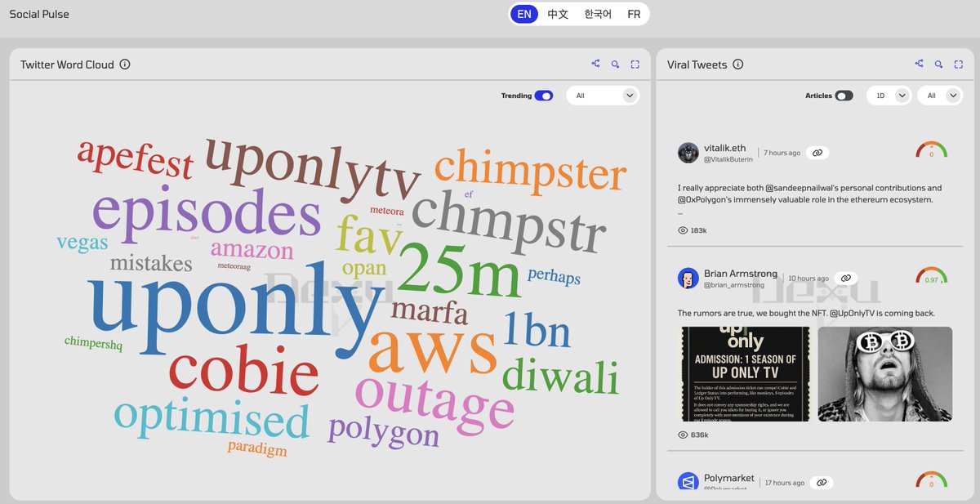
Task: Click word '25m' in word cloud
Action: pos(459,271)
